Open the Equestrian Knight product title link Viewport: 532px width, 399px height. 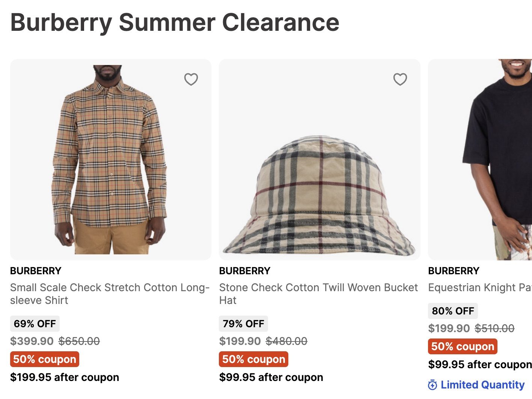480,287
